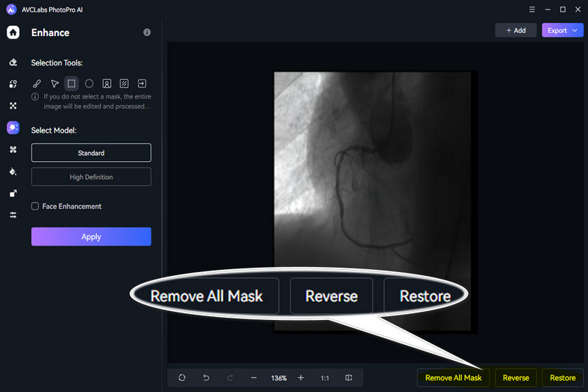Enable the Face Enhancement checkbox
This screenshot has width=588, height=392.
point(35,207)
